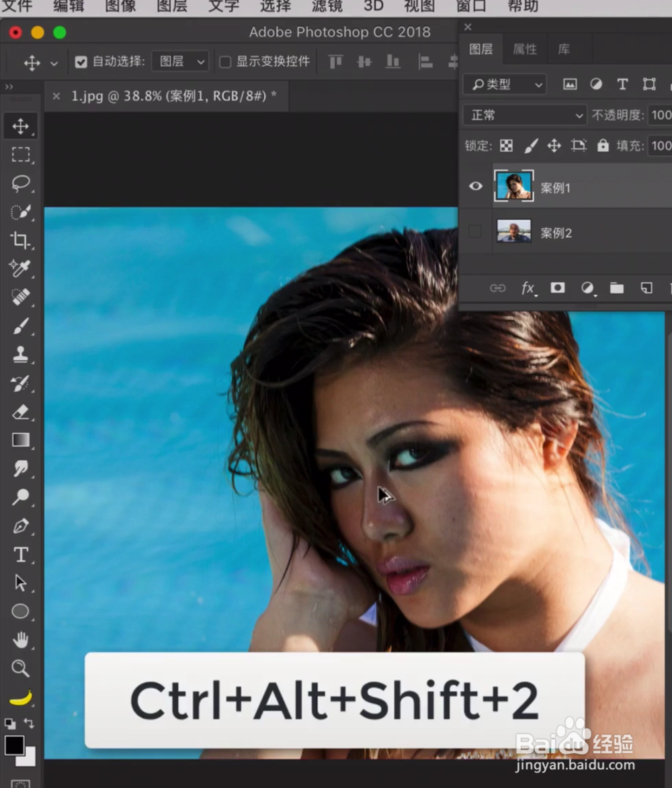This screenshot has width=672, height=788.
Task: Expand the collapsed toolbar double arrows
Action: coord(9,87)
